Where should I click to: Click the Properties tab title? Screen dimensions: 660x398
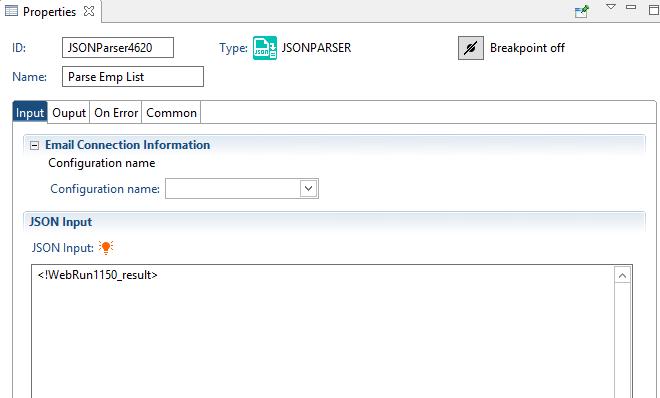point(49,12)
